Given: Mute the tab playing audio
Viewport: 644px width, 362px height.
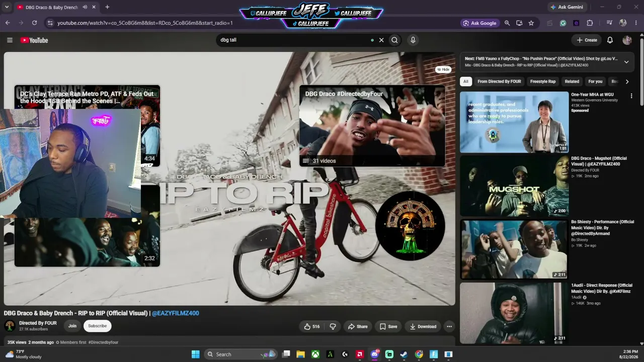Looking at the screenshot, I should click(85, 7).
